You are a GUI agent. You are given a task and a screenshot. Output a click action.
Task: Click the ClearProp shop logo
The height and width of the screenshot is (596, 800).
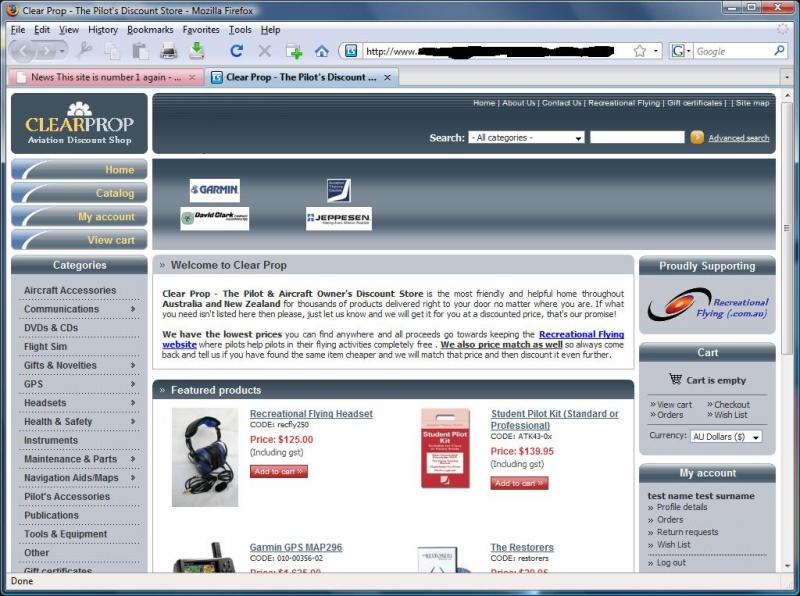79,123
